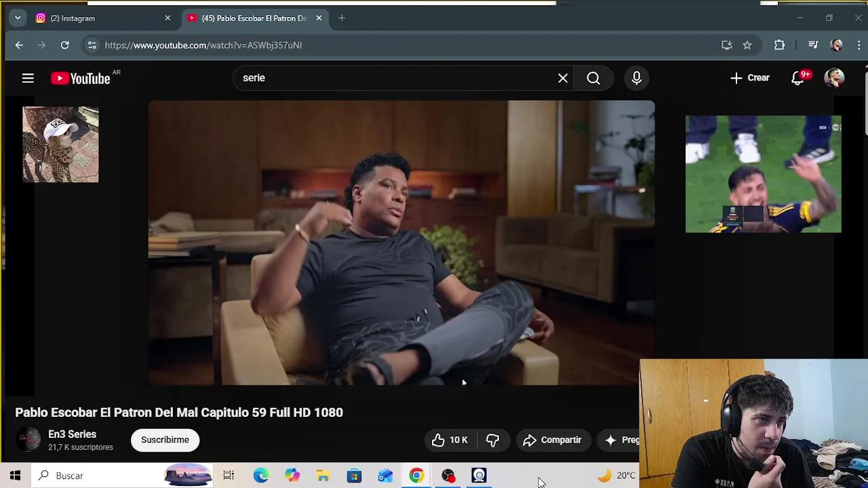Screen dimensions: 868x488
Task: Go forward in browser history
Action: (42, 45)
